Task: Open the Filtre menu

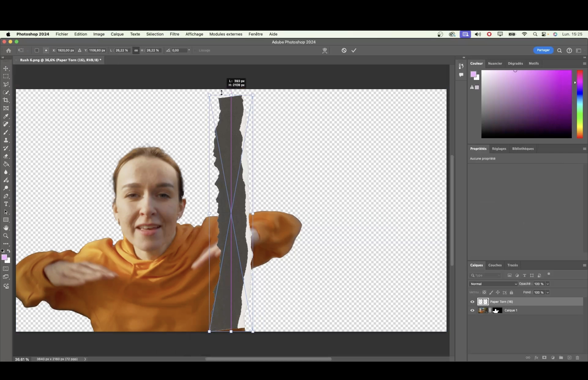Action: 174,34
